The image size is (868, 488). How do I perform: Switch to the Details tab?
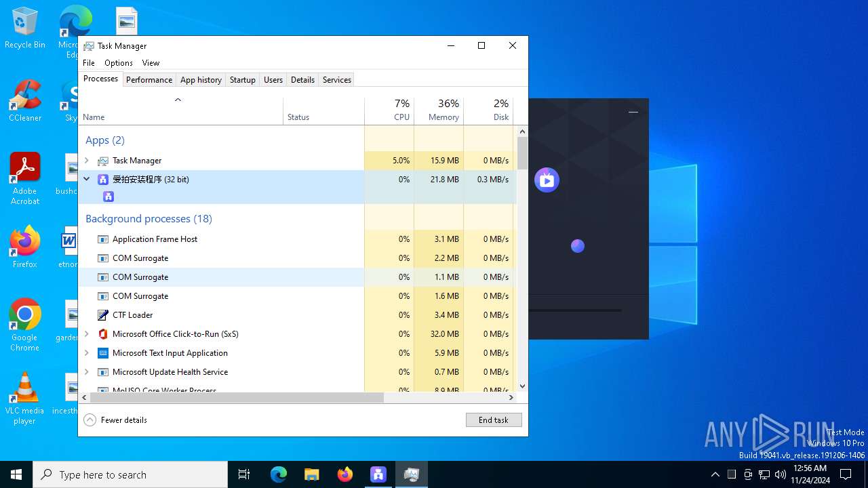302,79
